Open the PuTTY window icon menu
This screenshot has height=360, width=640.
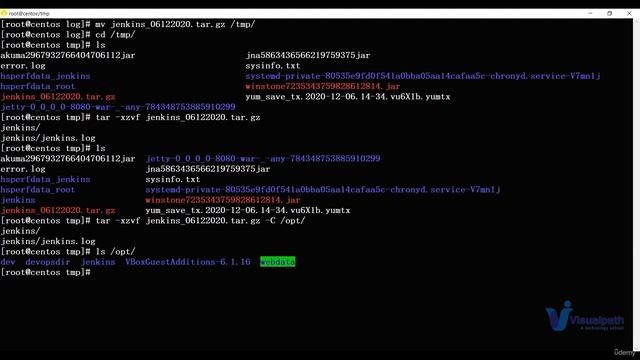tap(4, 13)
